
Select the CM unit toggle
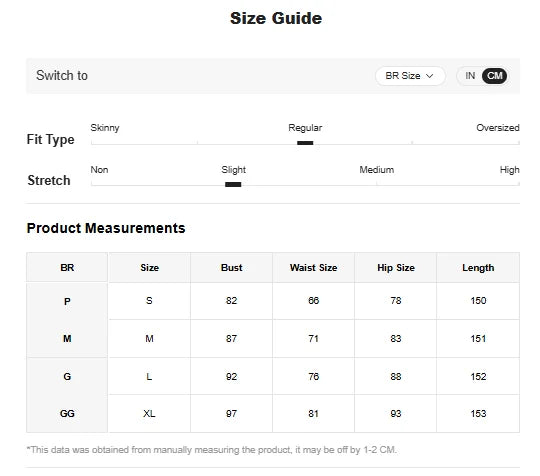pos(495,76)
